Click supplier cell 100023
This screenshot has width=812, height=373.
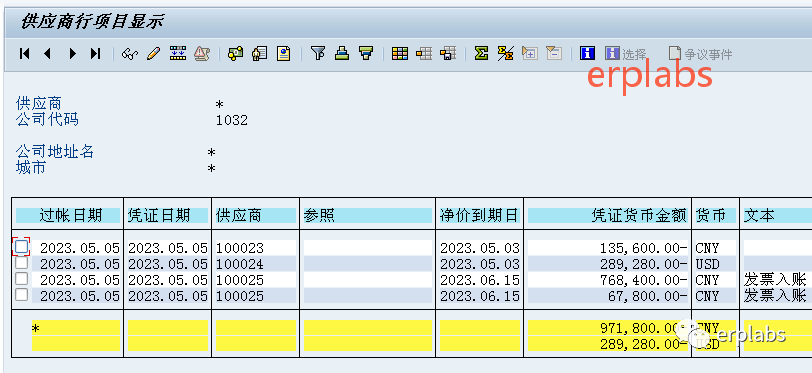click(x=255, y=248)
